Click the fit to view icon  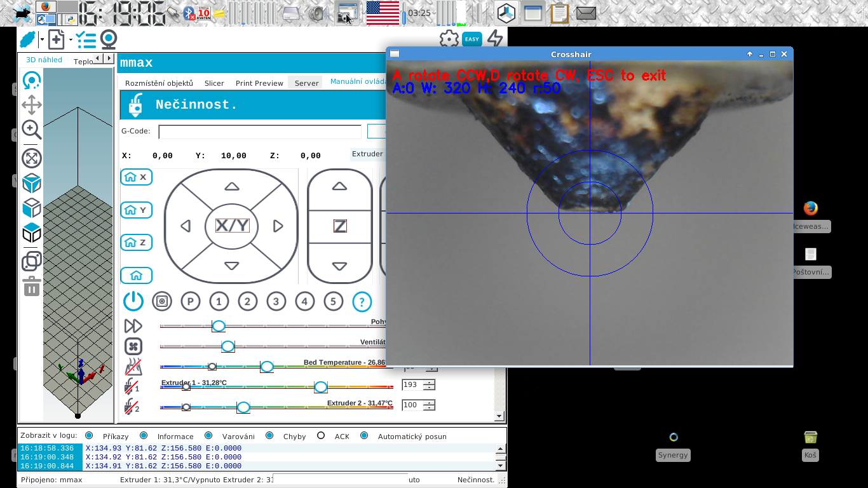(x=32, y=158)
